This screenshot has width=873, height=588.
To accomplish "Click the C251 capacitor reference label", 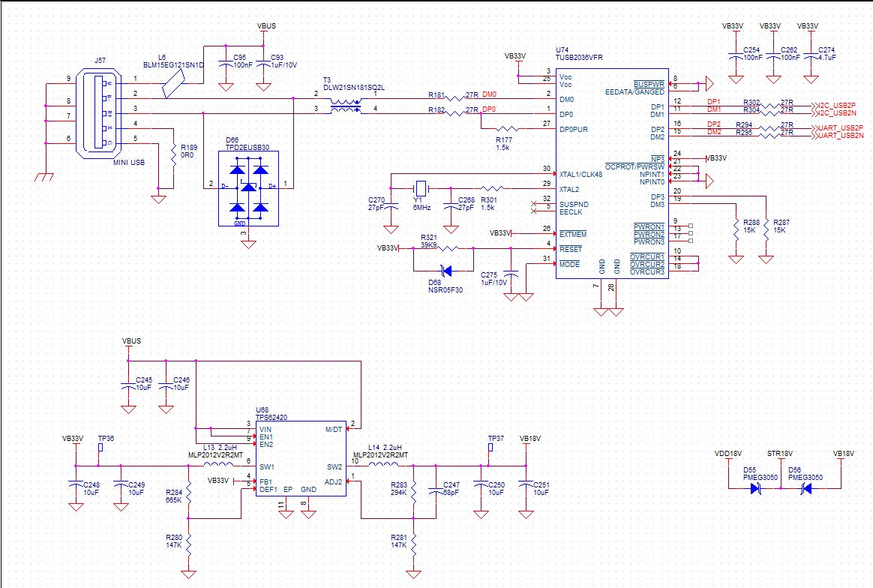I will (541, 485).
